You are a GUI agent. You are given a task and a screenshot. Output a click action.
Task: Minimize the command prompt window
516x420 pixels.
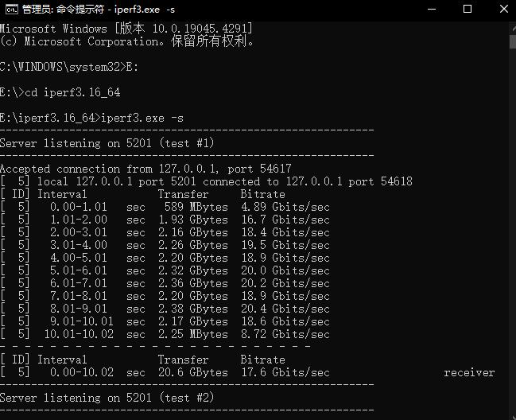(x=432, y=10)
